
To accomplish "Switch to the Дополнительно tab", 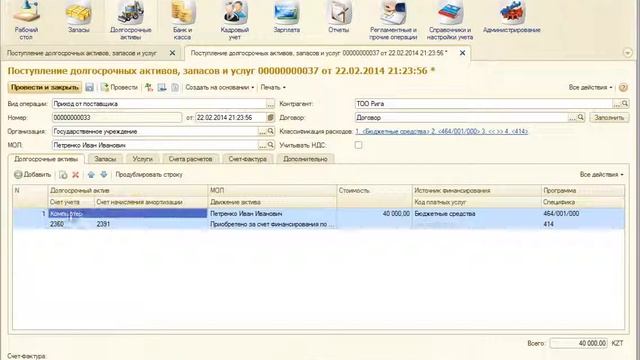I will pyautogui.click(x=305, y=159).
